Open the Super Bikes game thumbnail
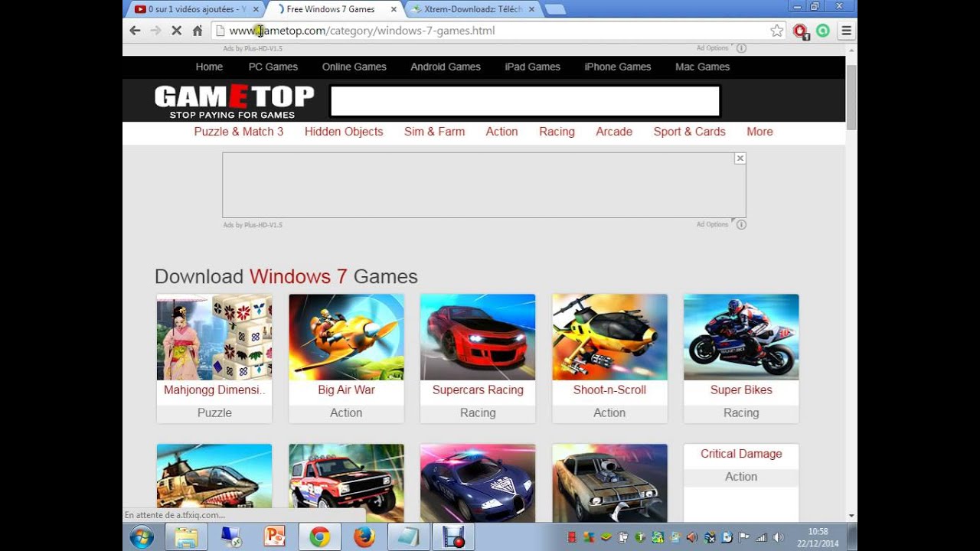The width and height of the screenshot is (980, 551). click(x=741, y=337)
